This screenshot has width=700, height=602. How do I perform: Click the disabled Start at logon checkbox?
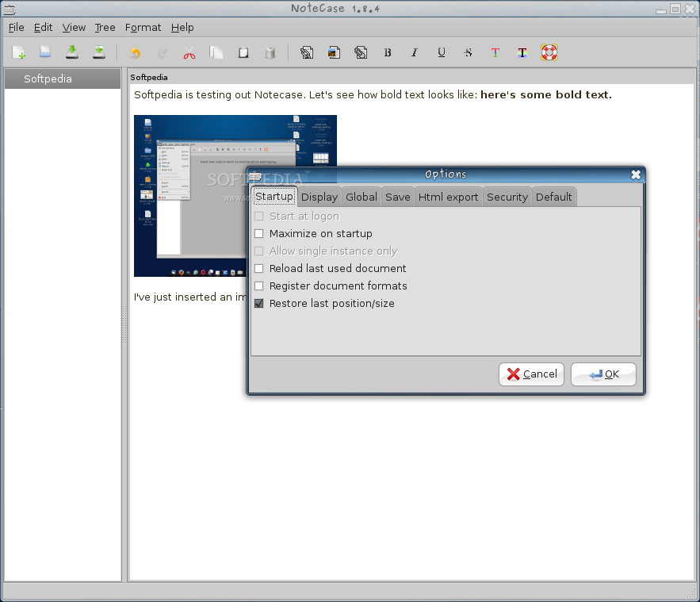259,217
